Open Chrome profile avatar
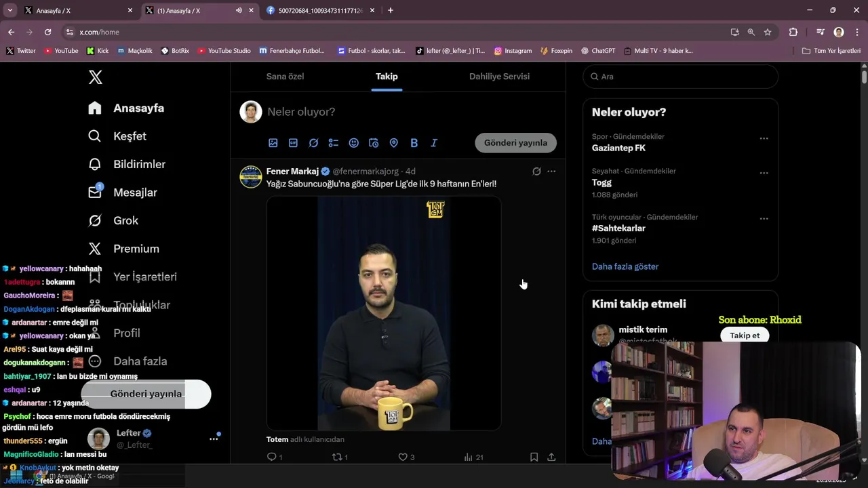Image resolution: width=868 pixels, height=488 pixels. tap(839, 32)
